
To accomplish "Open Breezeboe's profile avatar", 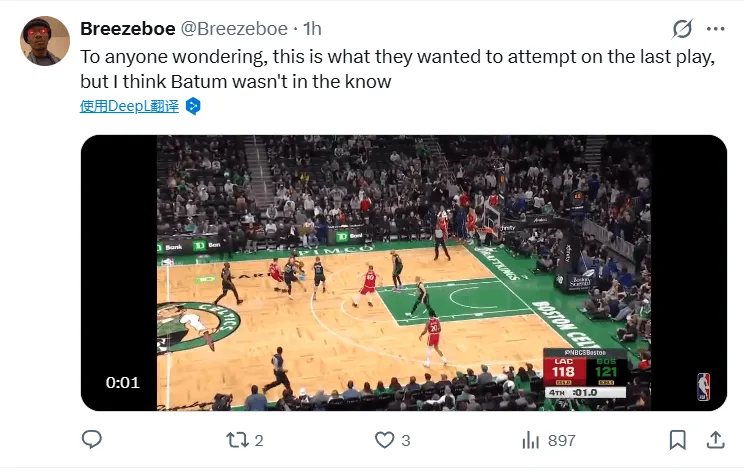I will 45,41.
